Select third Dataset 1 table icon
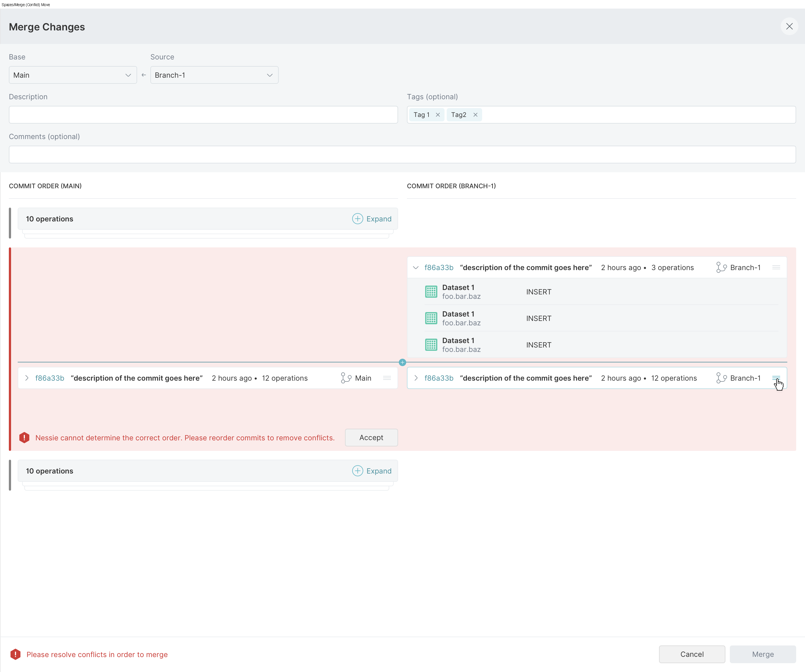Screen dimensions: 805x672 pos(431,345)
